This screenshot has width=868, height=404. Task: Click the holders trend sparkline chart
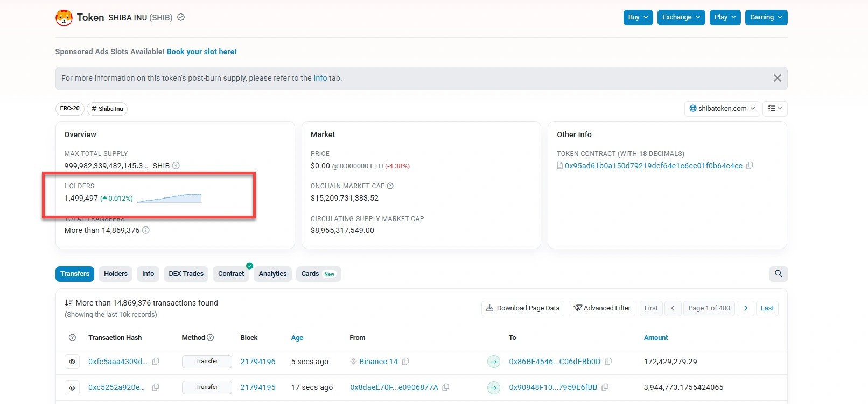pyautogui.click(x=169, y=198)
